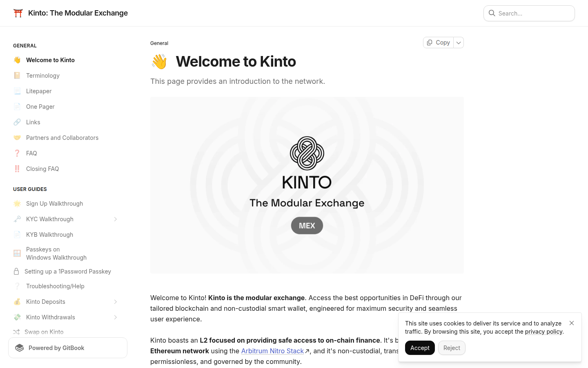588x368 pixels.
Task: Click the GENERAL section heading in sidebar
Action: tap(25, 46)
